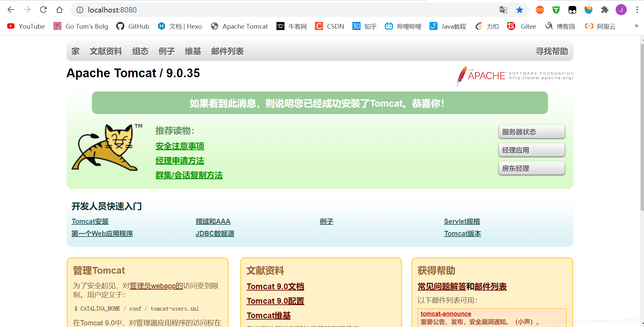
Task: Open the 力扣 bookmark
Action: point(487,26)
